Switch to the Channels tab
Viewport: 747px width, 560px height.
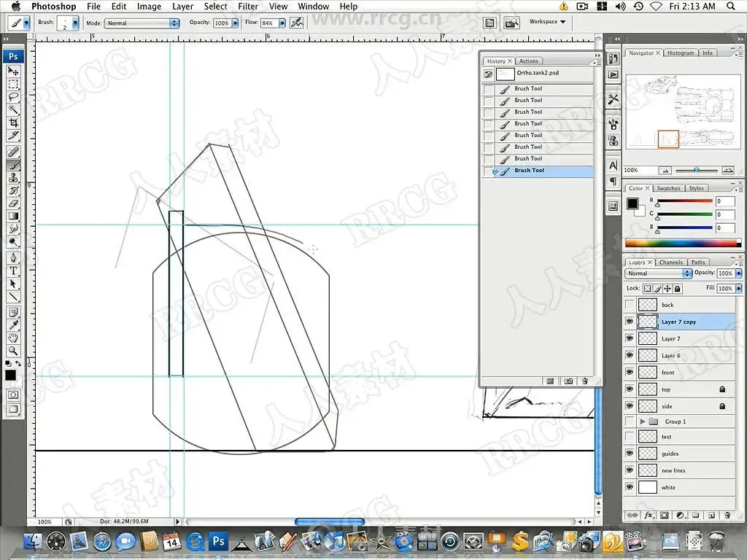tap(671, 262)
